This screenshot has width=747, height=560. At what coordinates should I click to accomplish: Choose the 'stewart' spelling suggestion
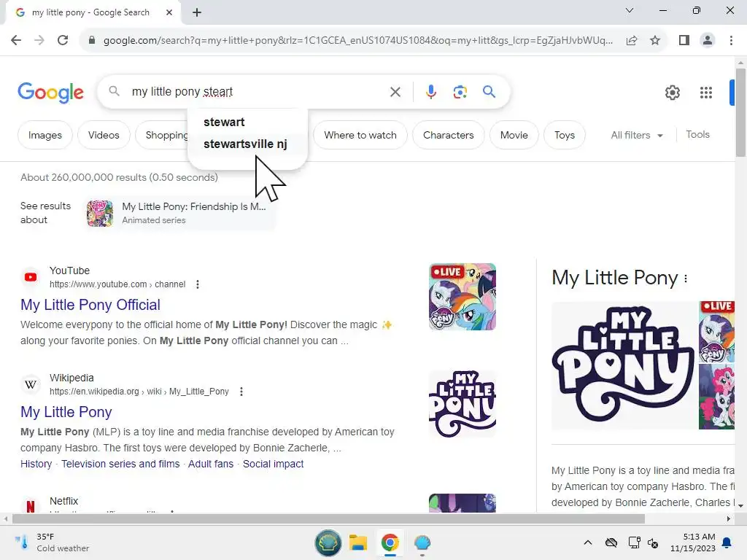(224, 122)
